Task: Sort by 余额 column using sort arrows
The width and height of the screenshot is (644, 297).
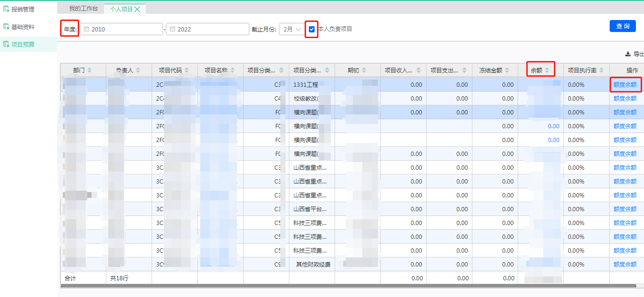Action: point(547,70)
